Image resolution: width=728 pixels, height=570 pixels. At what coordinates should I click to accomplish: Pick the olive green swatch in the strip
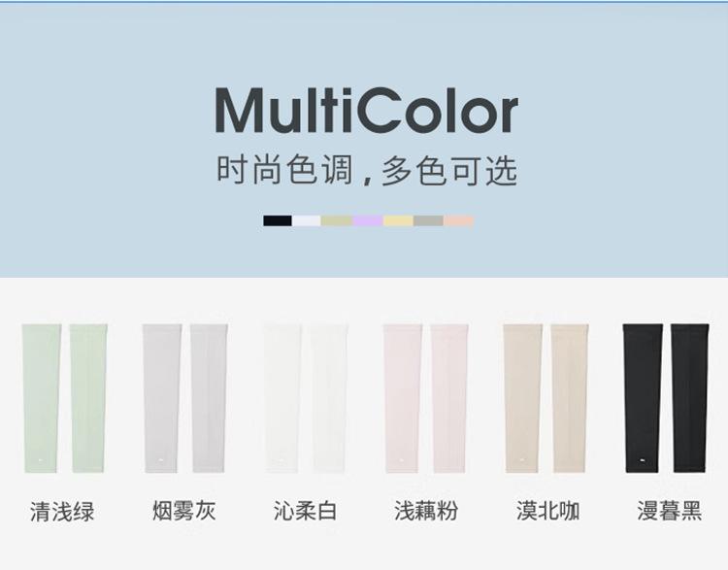(337, 220)
